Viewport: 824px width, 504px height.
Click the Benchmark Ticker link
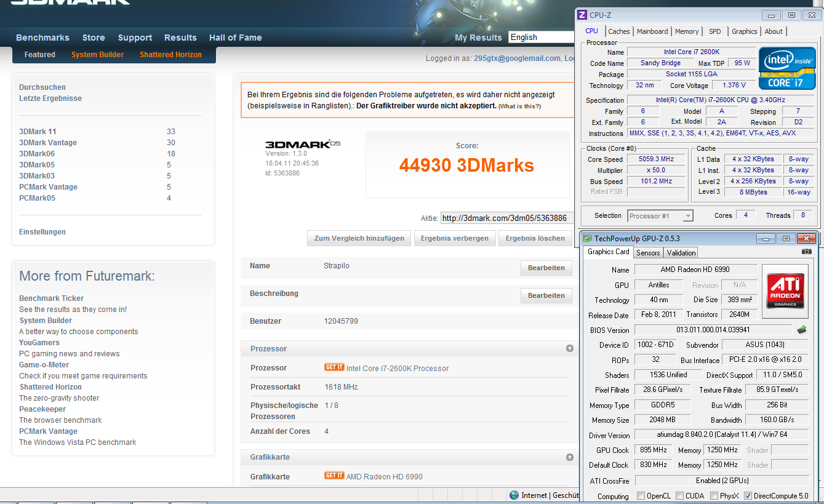click(52, 298)
